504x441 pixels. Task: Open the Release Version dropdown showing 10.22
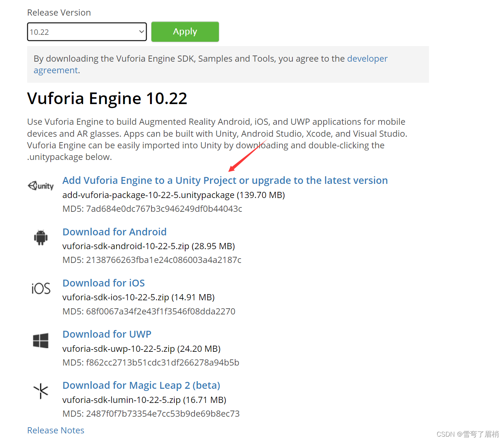coord(87,32)
